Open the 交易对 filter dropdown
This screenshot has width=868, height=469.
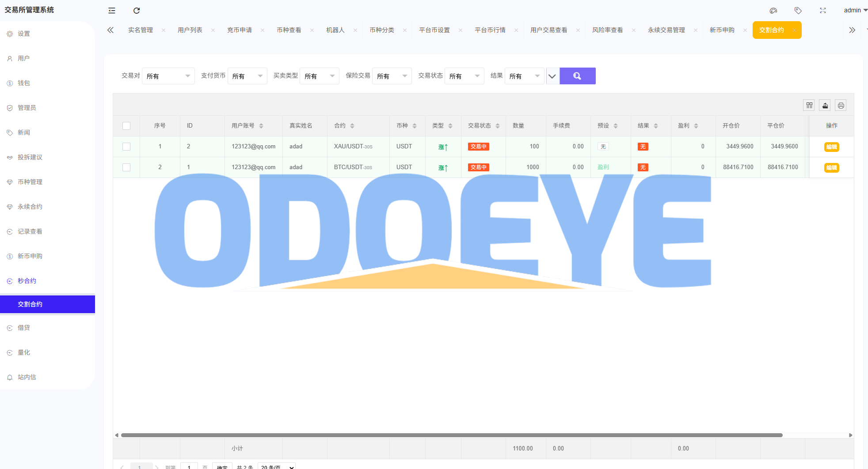click(168, 76)
